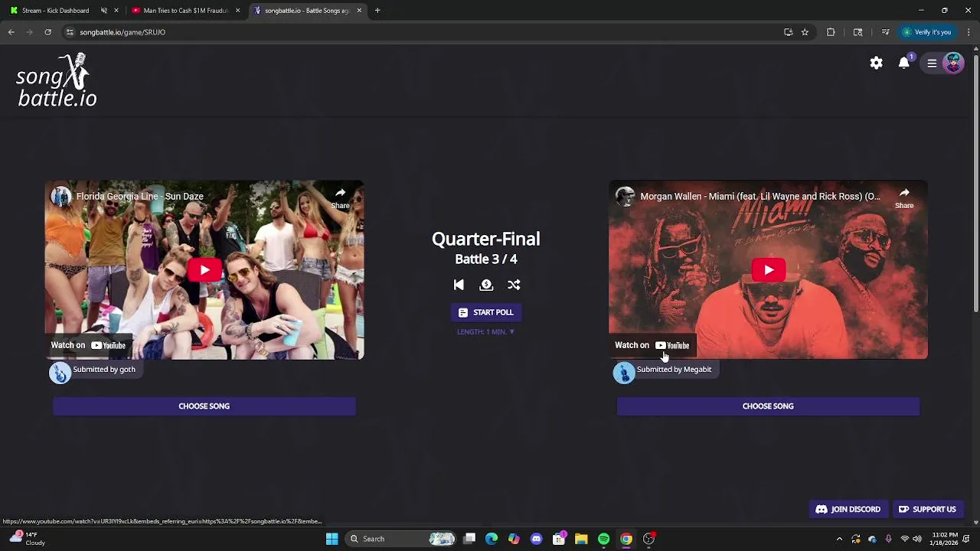Image resolution: width=980 pixels, height=551 pixels.
Task: Click Megabit's submitter avatar
Action: point(624,373)
